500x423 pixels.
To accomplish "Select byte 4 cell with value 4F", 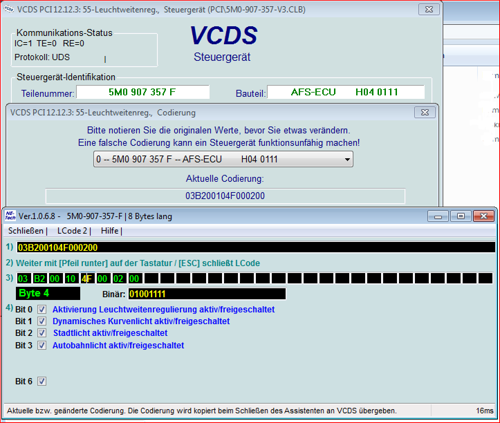I will (87, 278).
